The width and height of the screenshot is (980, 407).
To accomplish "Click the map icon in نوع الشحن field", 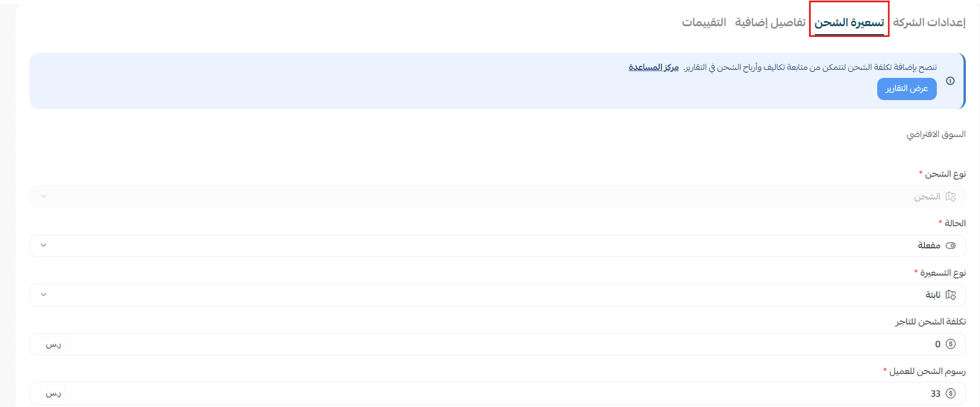I will [x=950, y=197].
